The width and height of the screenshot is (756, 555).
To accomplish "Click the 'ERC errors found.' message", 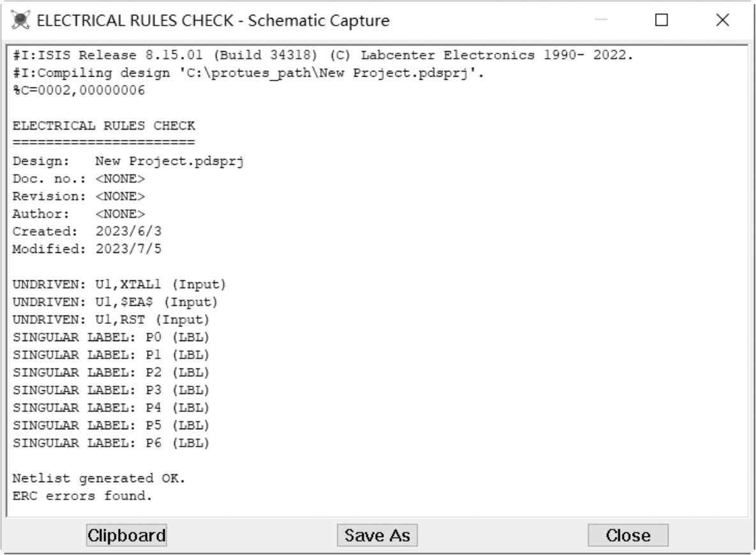I will (82, 496).
